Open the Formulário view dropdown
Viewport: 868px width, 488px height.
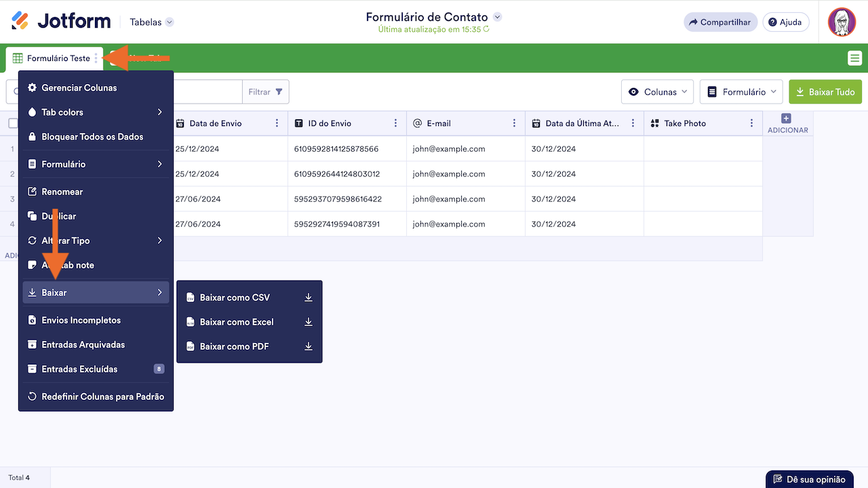(x=741, y=91)
